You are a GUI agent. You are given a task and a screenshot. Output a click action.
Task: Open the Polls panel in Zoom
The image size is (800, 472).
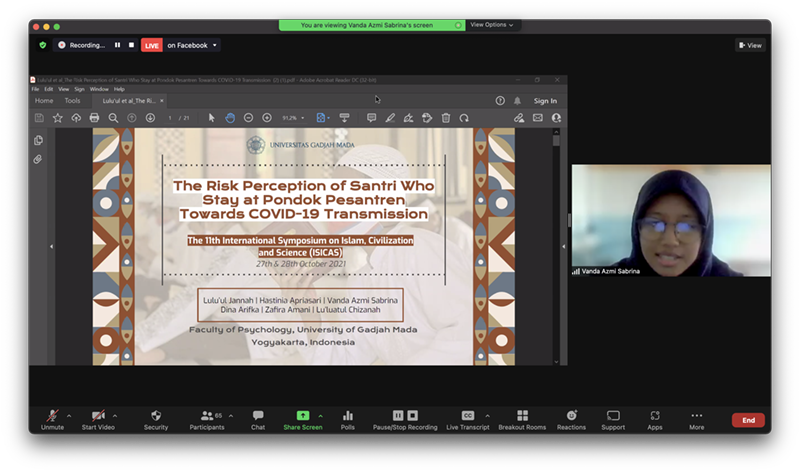pos(348,416)
